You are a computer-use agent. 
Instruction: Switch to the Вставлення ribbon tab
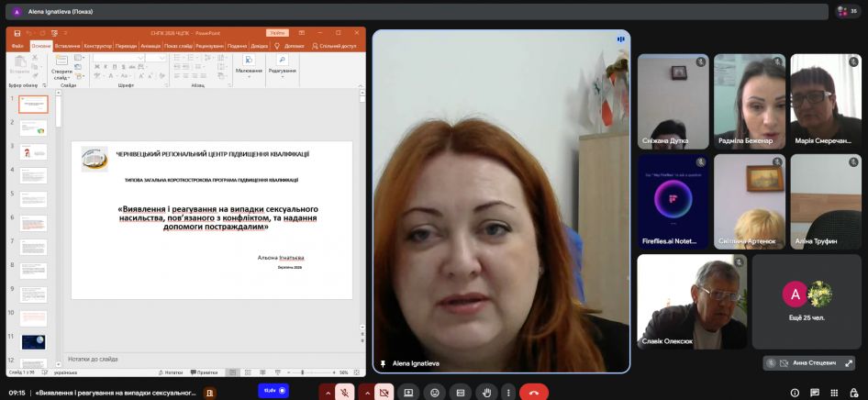(x=67, y=45)
